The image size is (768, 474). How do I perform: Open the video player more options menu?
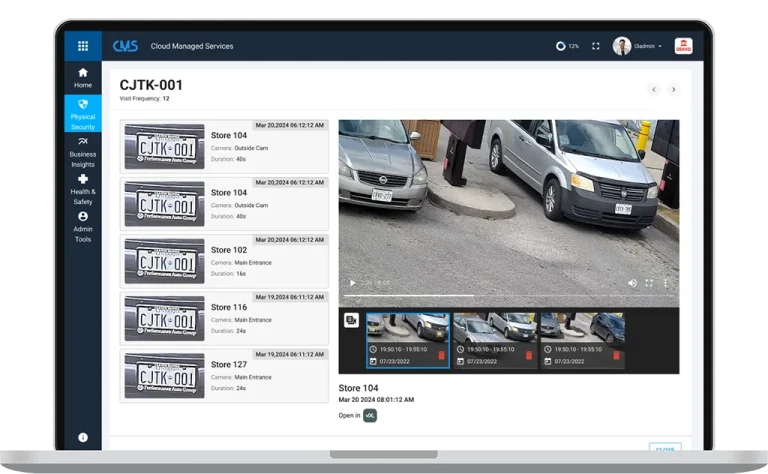(666, 283)
